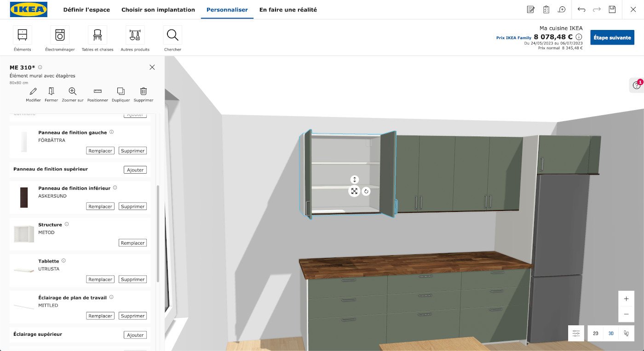Remove the MITTLED worktop lighting
Image resolution: width=644 pixels, height=351 pixels.
click(x=132, y=316)
